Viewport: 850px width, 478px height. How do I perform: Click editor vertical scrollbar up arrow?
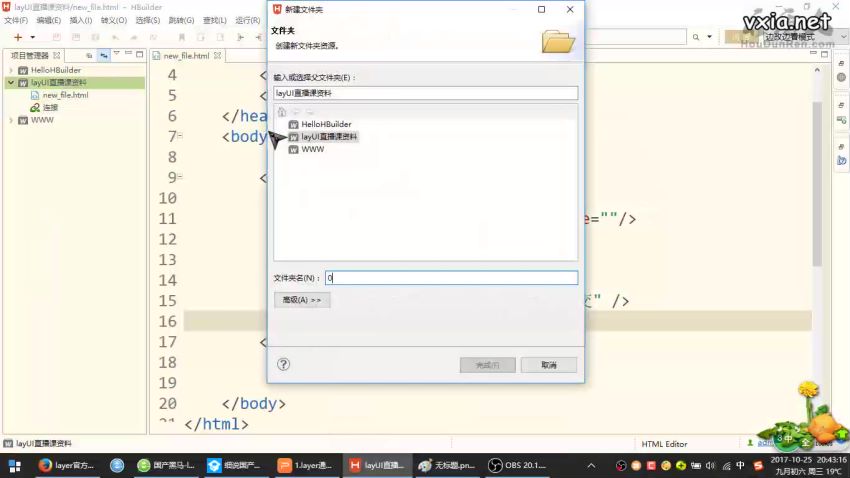[817, 70]
